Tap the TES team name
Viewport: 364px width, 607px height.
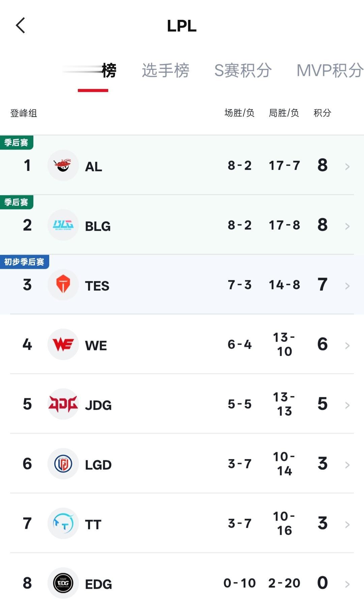tap(97, 286)
